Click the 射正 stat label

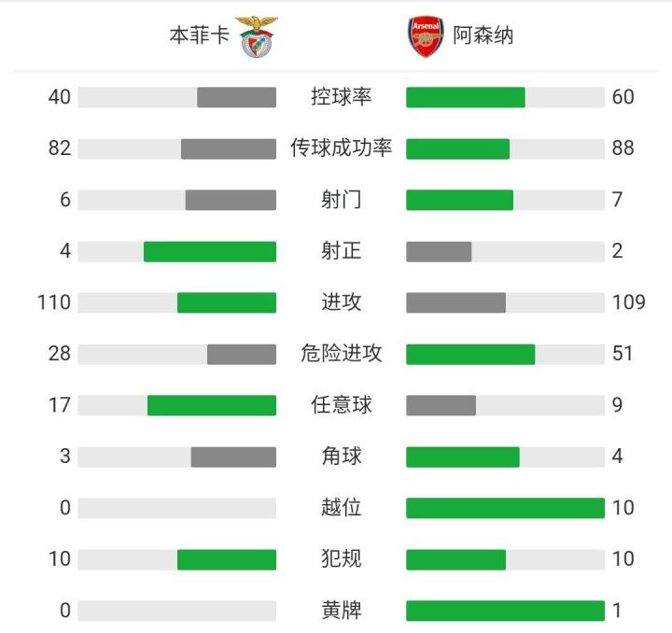coord(341,251)
